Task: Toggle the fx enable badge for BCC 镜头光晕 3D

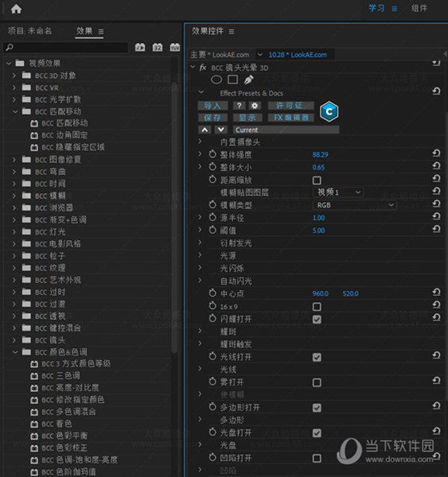Action: point(203,68)
